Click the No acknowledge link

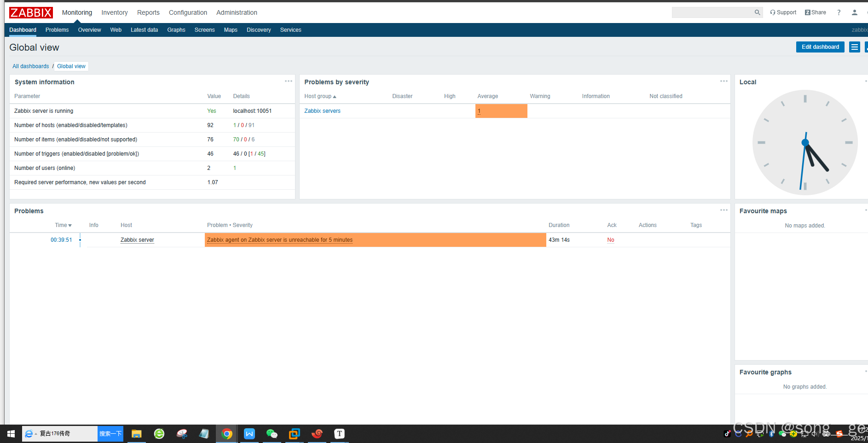point(611,240)
